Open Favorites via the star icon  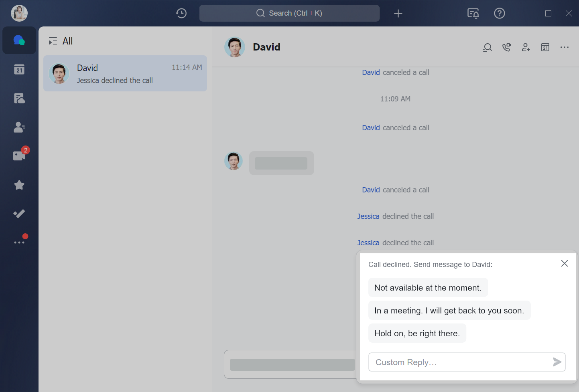click(x=19, y=185)
